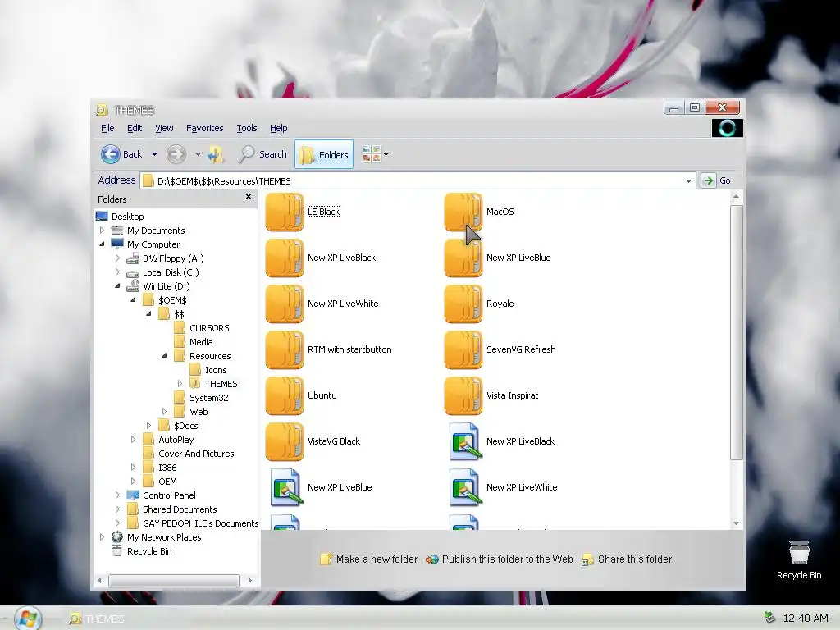Select the New XP LiveBlue folder icon
Viewport: 840px width, 630px height.
pyautogui.click(x=463, y=258)
